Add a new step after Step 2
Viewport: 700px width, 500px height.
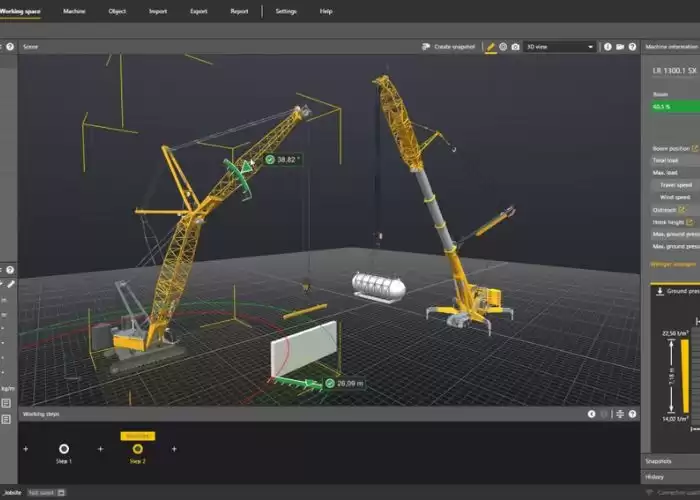[174, 449]
